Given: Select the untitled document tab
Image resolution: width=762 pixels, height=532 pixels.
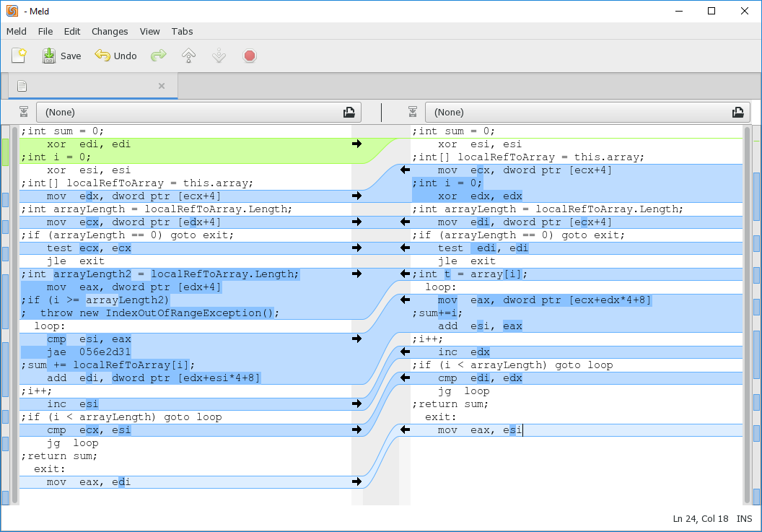Looking at the screenshot, I should click(x=93, y=86).
